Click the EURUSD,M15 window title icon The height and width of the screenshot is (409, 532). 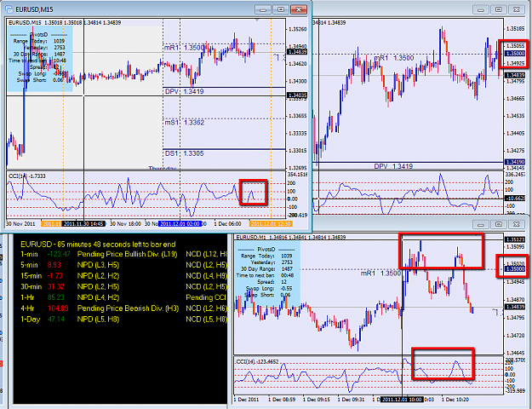coord(9,9)
